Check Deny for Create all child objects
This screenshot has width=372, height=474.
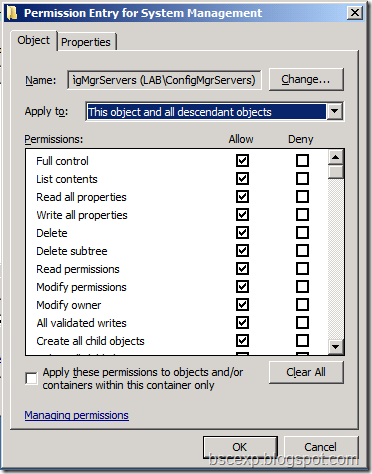click(x=302, y=341)
